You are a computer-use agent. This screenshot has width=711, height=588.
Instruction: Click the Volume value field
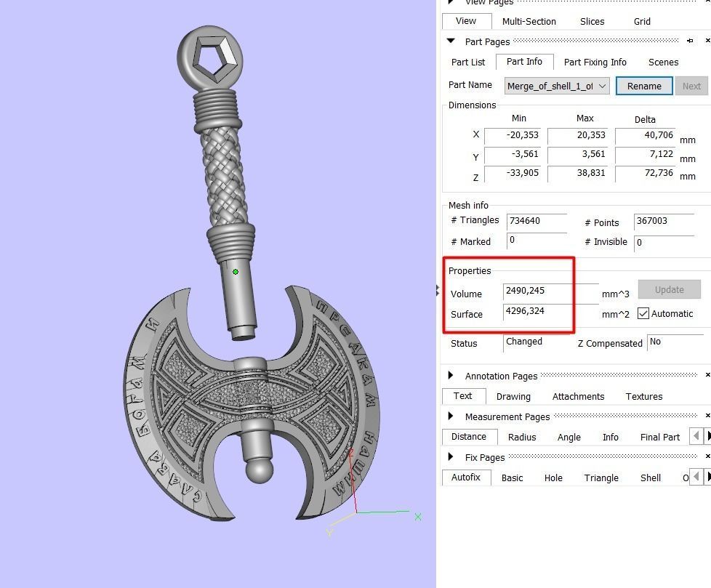pos(550,291)
